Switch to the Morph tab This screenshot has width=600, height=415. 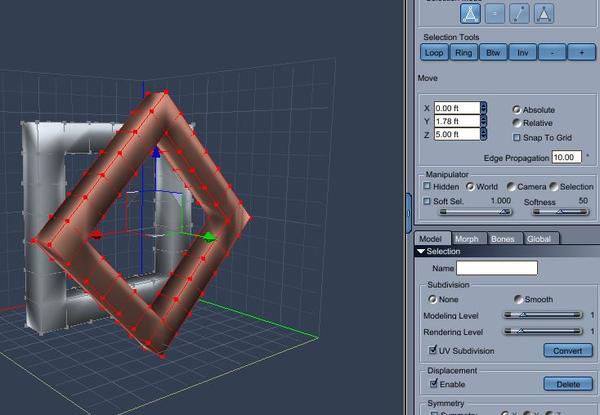[x=467, y=239]
